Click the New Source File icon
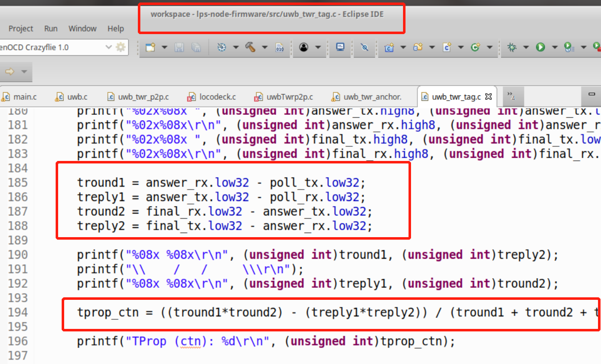This screenshot has height=364, width=601. (447, 47)
